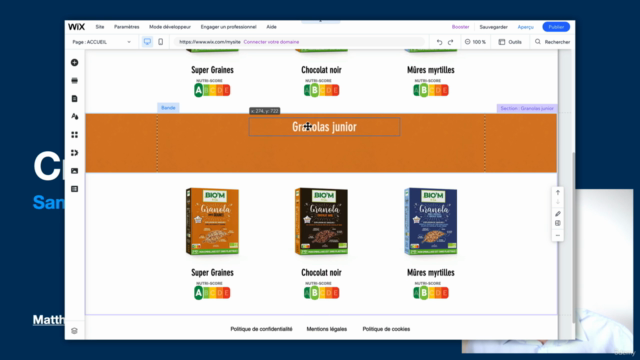Switch to desktop view icon

click(147, 42)
